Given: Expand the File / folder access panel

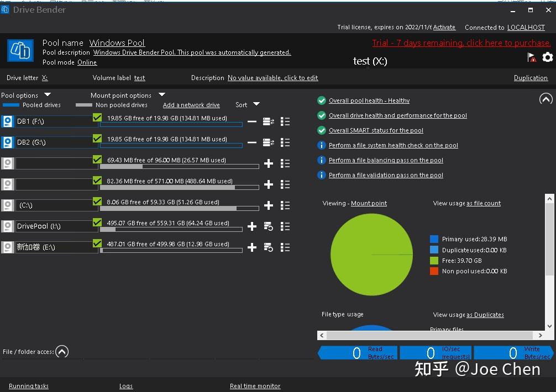Looking at the screenshot, I should tap(62, 352).
